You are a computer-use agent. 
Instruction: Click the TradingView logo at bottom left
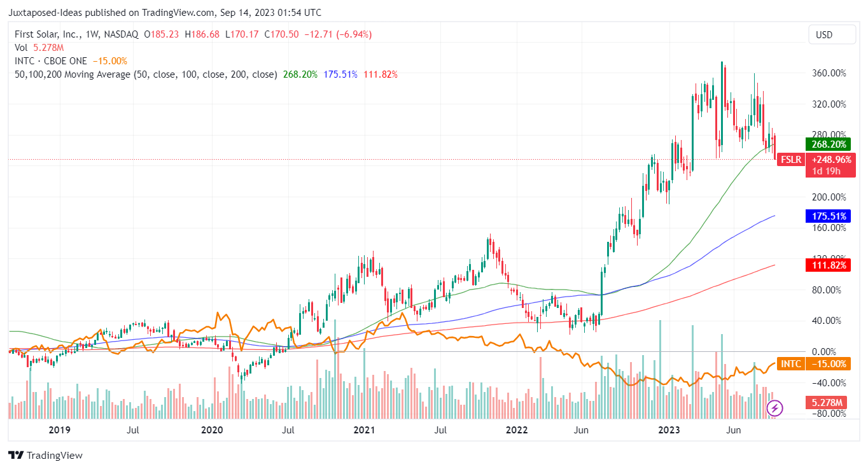coord(45,456)
